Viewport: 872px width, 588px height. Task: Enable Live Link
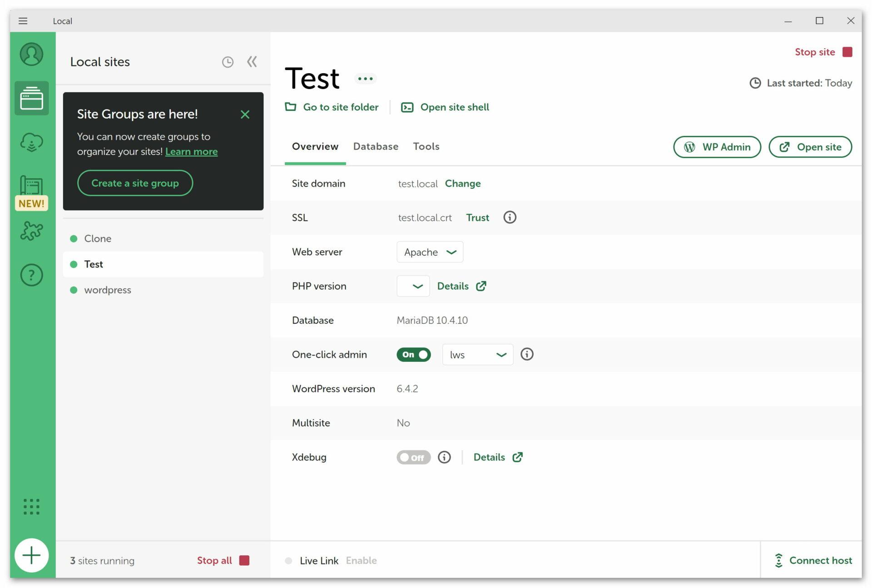click(x=361, y=560)
